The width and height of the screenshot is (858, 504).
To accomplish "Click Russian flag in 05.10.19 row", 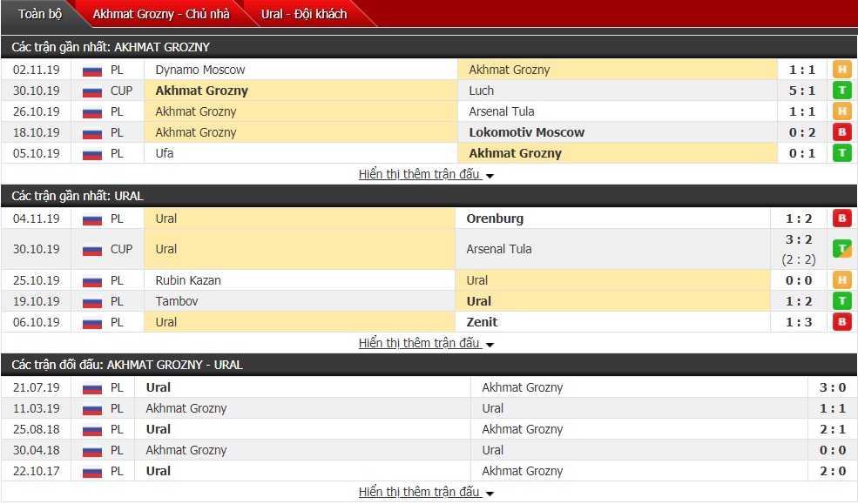I will click(92, 154).
